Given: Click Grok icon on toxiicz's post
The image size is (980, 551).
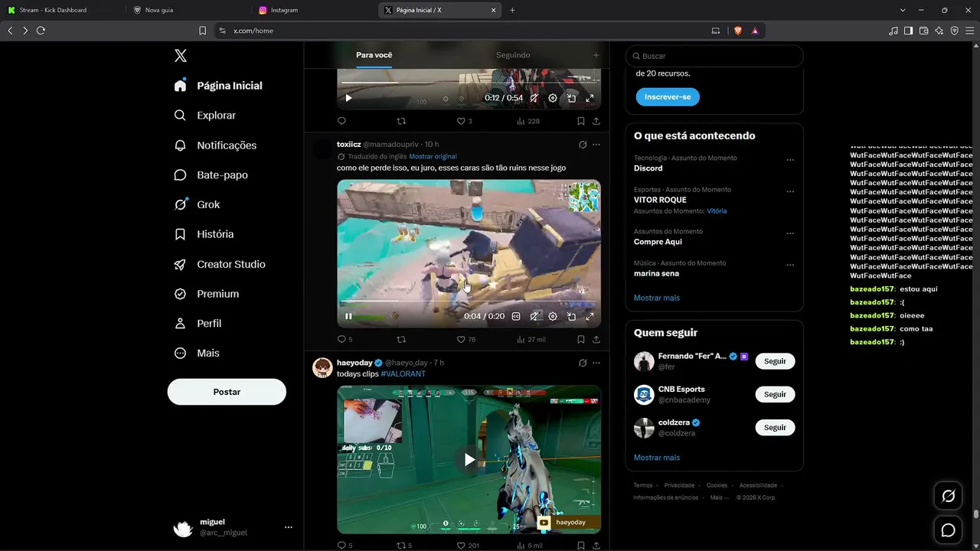Looking at the screenshot, I should 583,145.
